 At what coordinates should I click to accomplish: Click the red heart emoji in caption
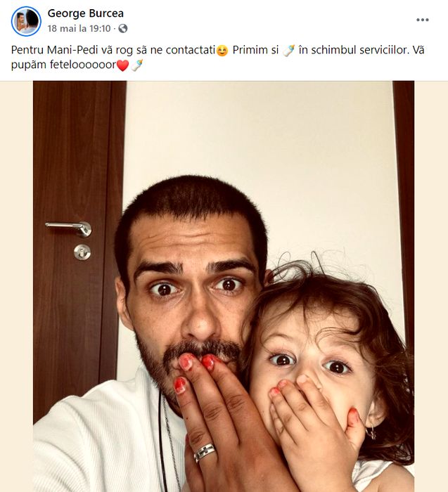(123, 65)
